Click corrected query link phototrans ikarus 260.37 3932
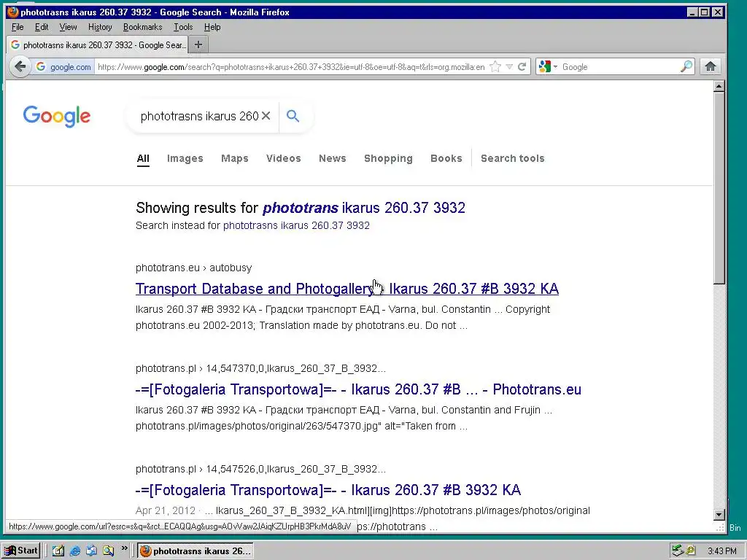Image resolution: width=747 pixels, height=560 pixels. 364,208
